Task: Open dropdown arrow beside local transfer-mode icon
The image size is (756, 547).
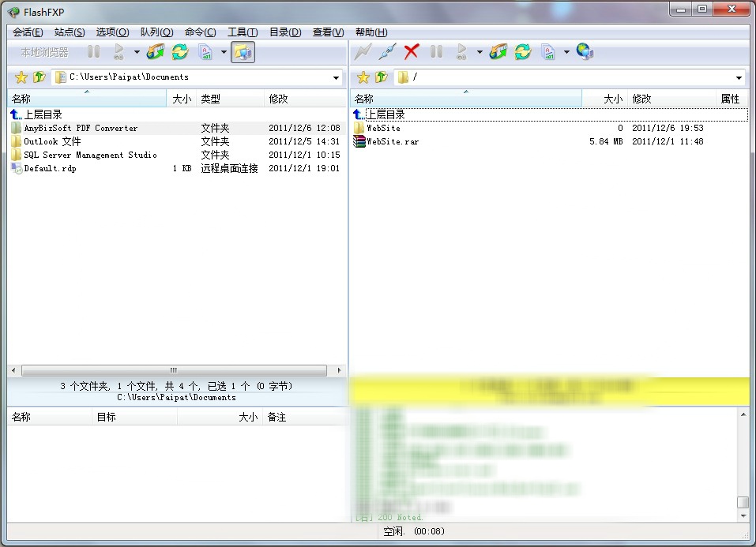Action: pyautogui.click(x=224, y=53)
